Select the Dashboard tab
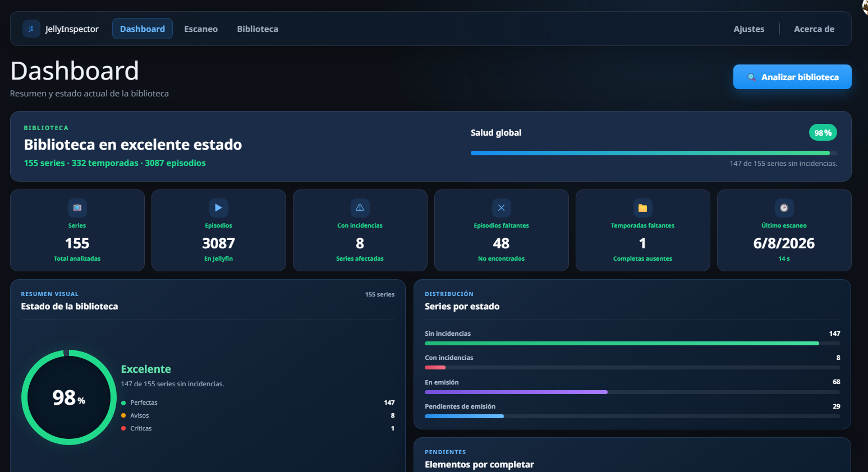The height and width of the screenshot is (472, 868). (x=143, y=29)
